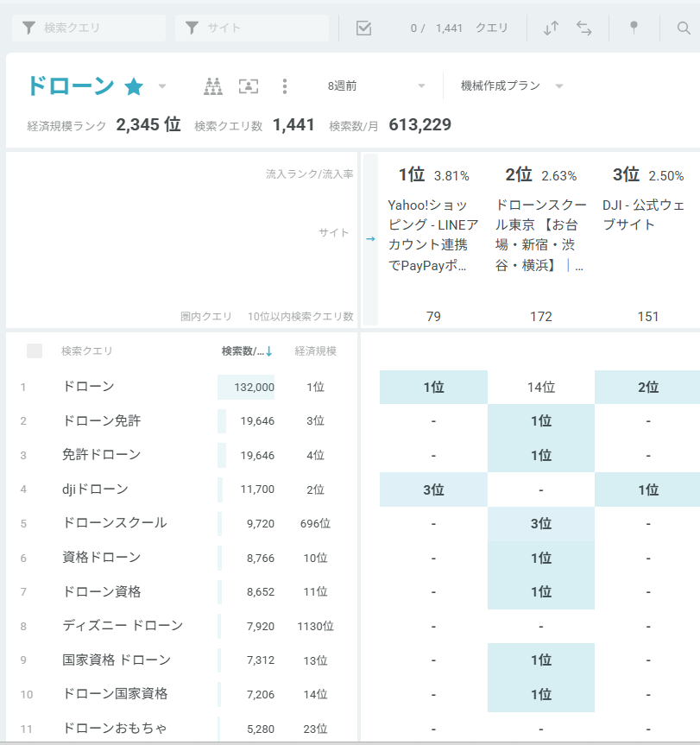
Task: Click the favorite star next to ドローン
Action: pos(134,86)
